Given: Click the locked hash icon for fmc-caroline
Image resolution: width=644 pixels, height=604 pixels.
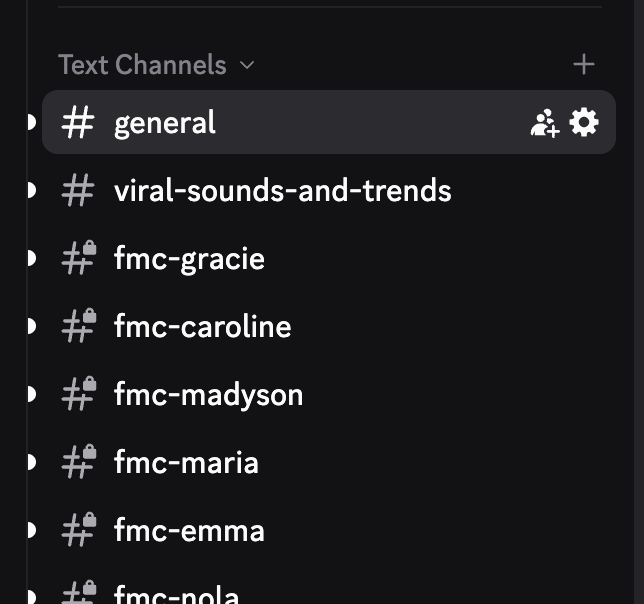Looking at the screenshot, I should point(79,326).
